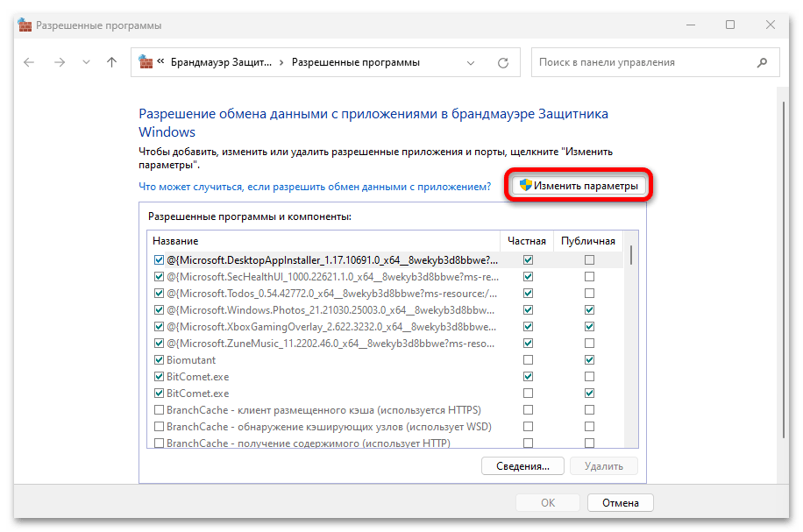Toggle Microsoft.SecHealthUI enable checkbox
This screenshot has width=803, height=532.
pyautogui.click(x=159, y=276)
